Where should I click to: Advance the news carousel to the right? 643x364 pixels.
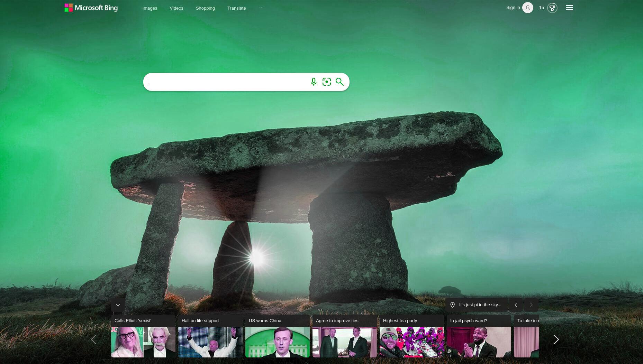(x=556, y=339)
